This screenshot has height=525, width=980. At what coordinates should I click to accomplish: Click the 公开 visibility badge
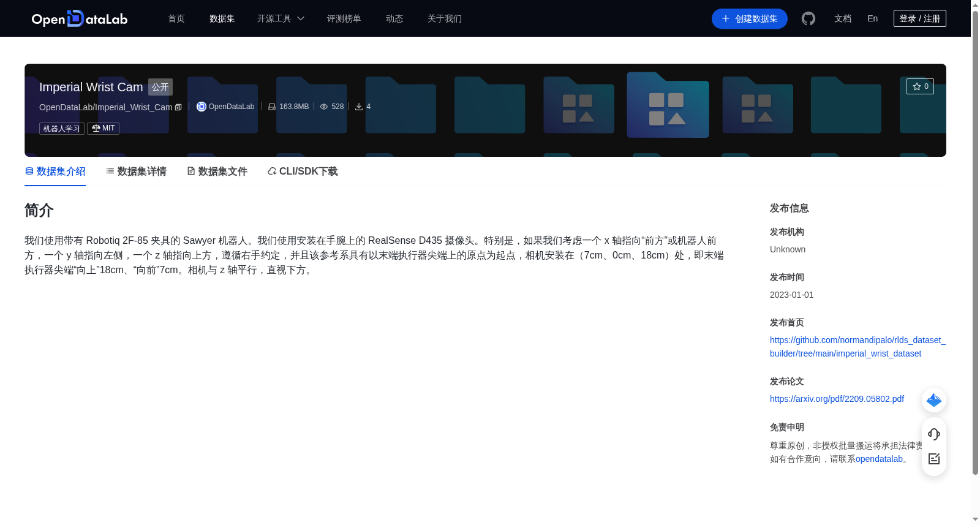(160, 87)
